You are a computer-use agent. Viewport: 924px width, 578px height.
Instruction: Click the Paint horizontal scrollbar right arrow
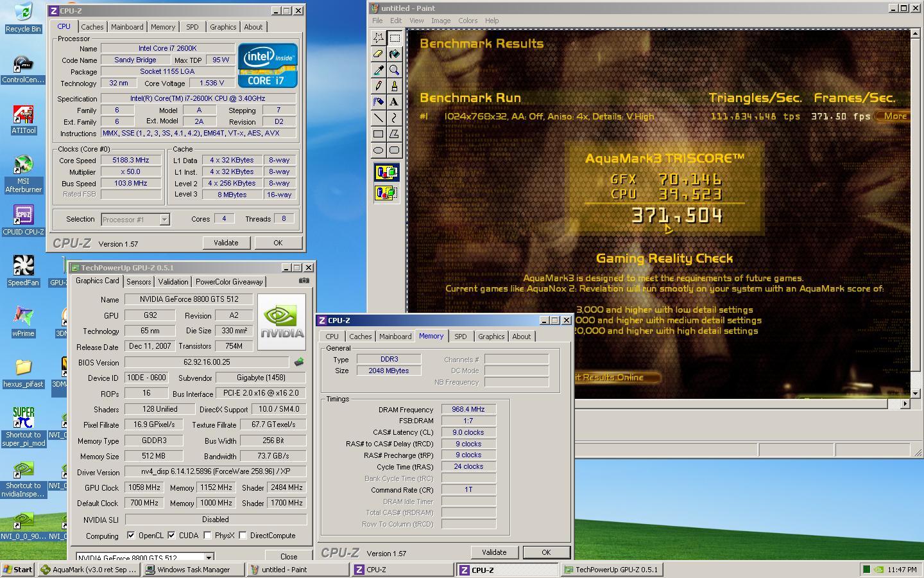[x=905, y=404]
